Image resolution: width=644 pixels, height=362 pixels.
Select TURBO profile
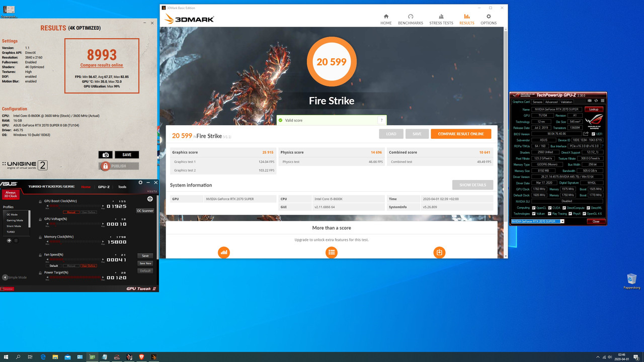[11, 232]
